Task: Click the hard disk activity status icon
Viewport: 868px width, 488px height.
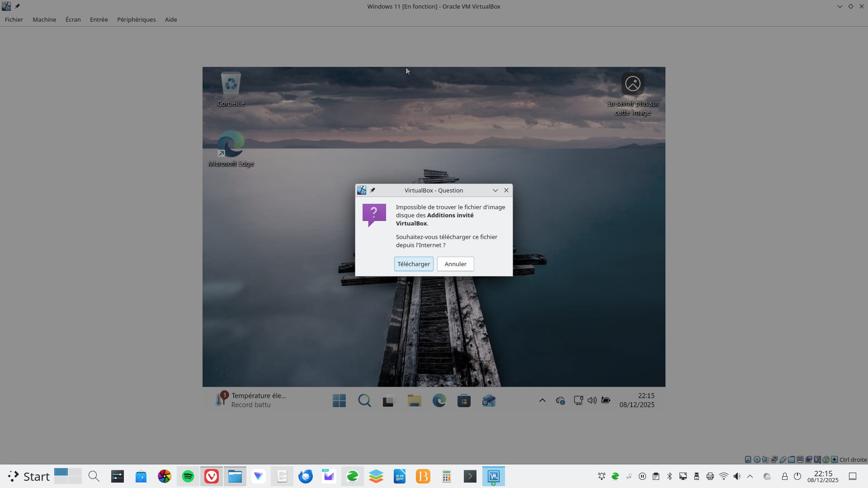Action: [748, 460]
